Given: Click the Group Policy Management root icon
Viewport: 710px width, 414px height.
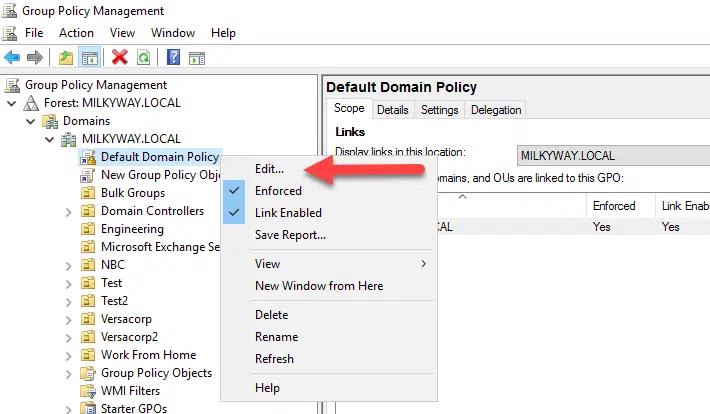Looking at the screenshot, I should [12, 85].
